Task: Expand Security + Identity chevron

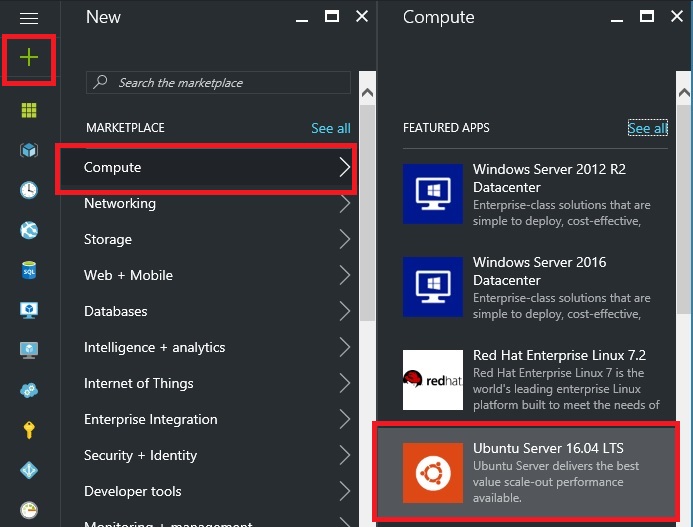Action: [x=345, y=455]
